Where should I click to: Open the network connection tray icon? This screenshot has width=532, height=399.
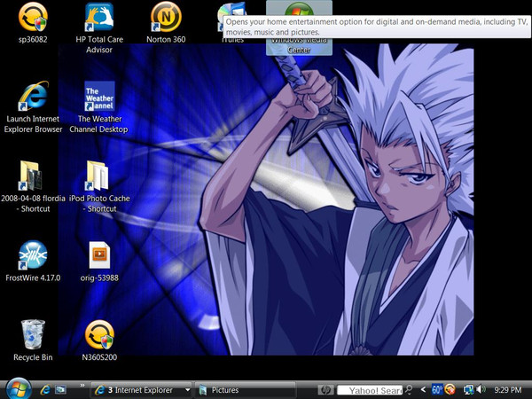click(468, 390)
